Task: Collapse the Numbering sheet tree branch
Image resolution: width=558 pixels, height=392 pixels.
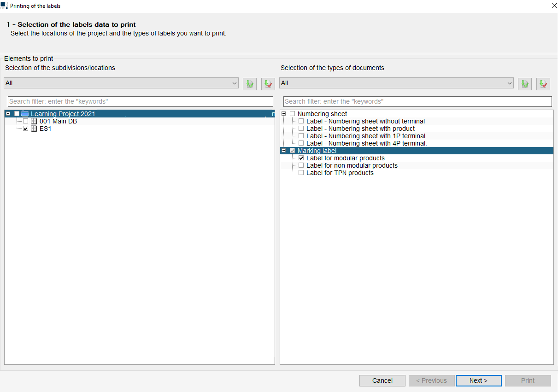Action: [283, 113]
